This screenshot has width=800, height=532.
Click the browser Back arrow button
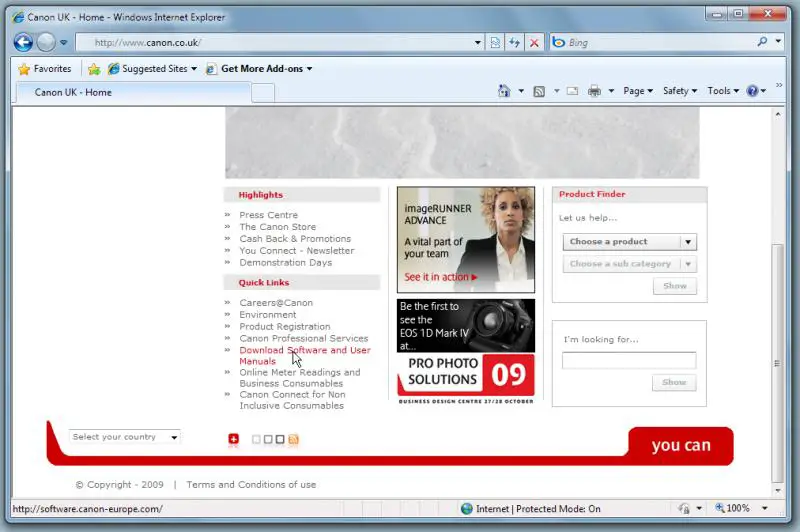tap(23, 42)
